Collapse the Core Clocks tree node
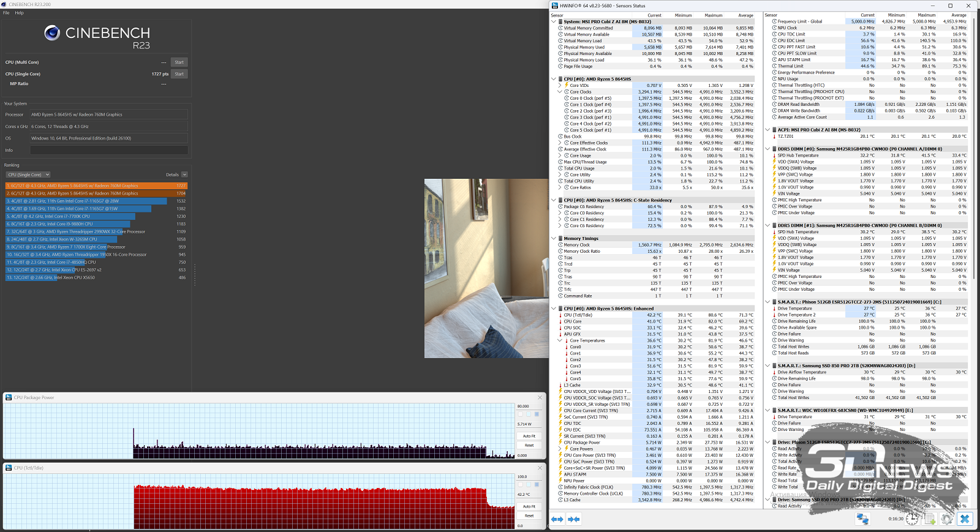Viewport: 980px width, 532px height. pos(560,92)
